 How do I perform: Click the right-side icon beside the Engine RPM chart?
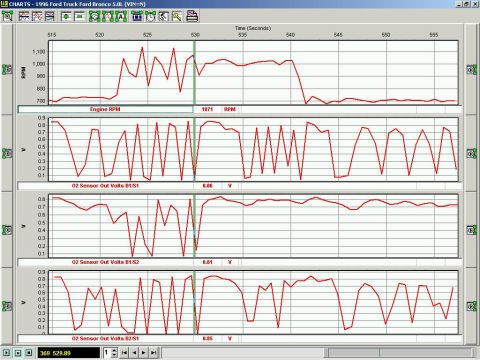coord(471,69)
